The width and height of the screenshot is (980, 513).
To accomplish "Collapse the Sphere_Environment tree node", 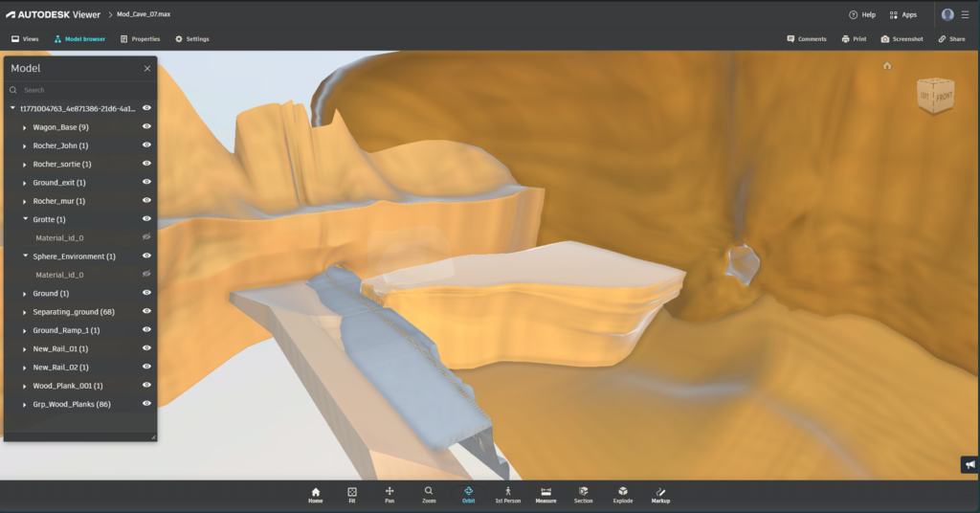I will click(x=25, y=256).
